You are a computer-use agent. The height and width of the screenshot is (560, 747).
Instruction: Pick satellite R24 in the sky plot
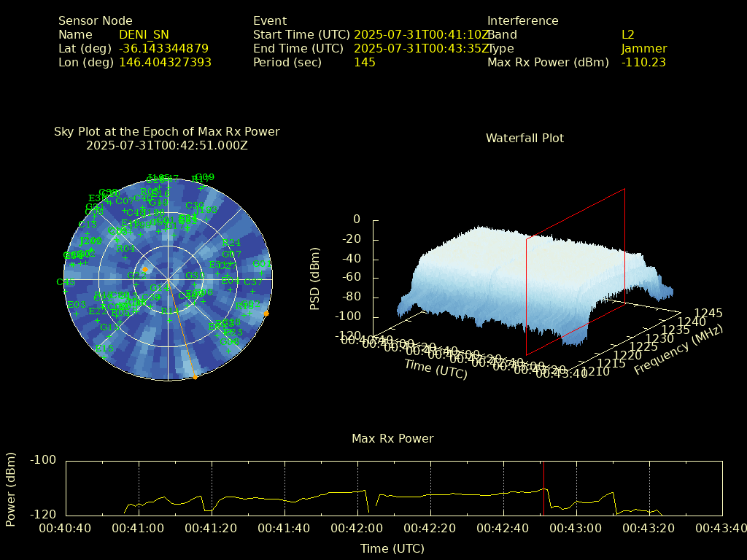231,243
